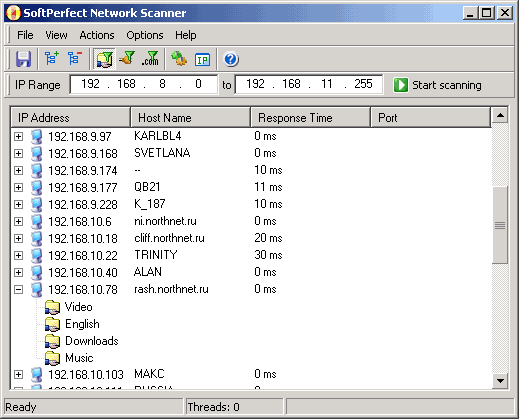Click the Start scanning button label
The image size is (519, 419).
point(447,85)
